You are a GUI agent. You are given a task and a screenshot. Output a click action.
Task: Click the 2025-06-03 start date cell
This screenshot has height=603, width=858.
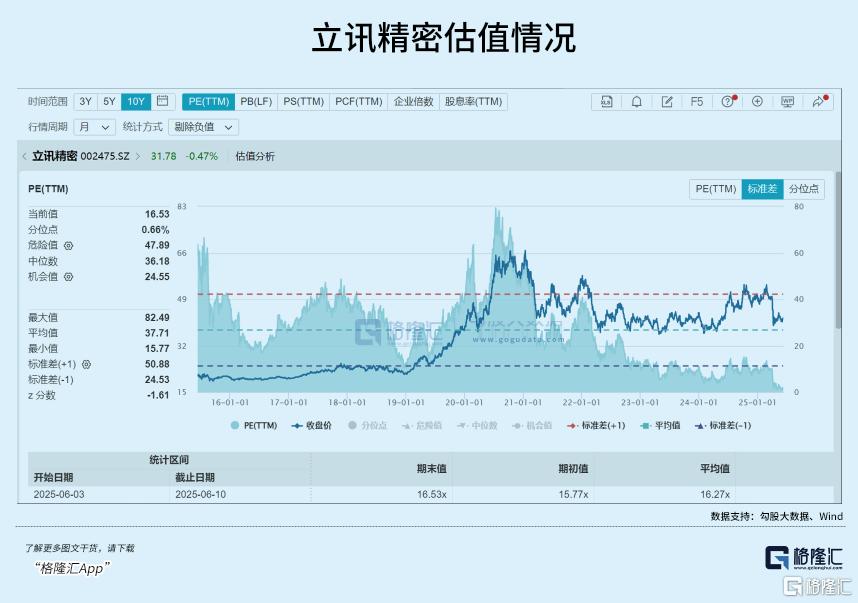[x=59, y=495]
